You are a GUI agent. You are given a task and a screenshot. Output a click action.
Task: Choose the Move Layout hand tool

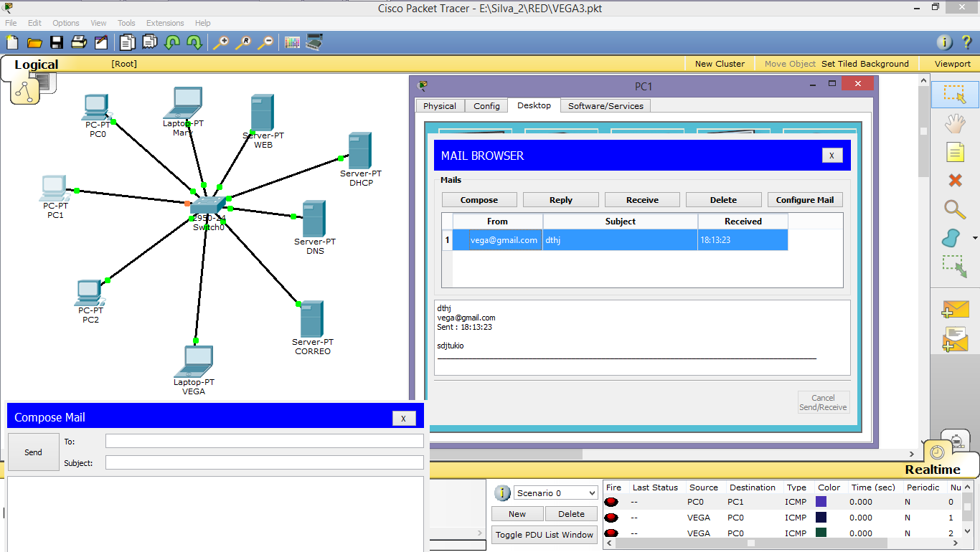pos(955,123)
